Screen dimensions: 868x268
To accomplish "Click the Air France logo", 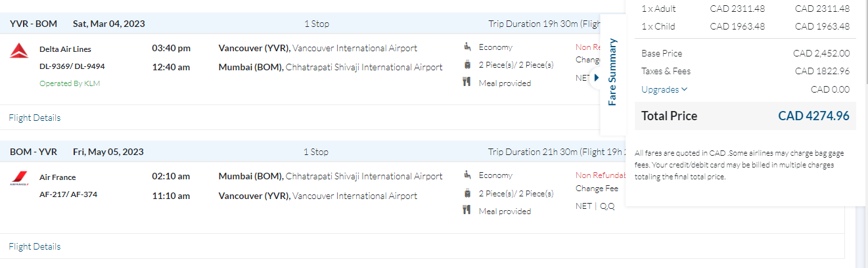I will (18, 179).
